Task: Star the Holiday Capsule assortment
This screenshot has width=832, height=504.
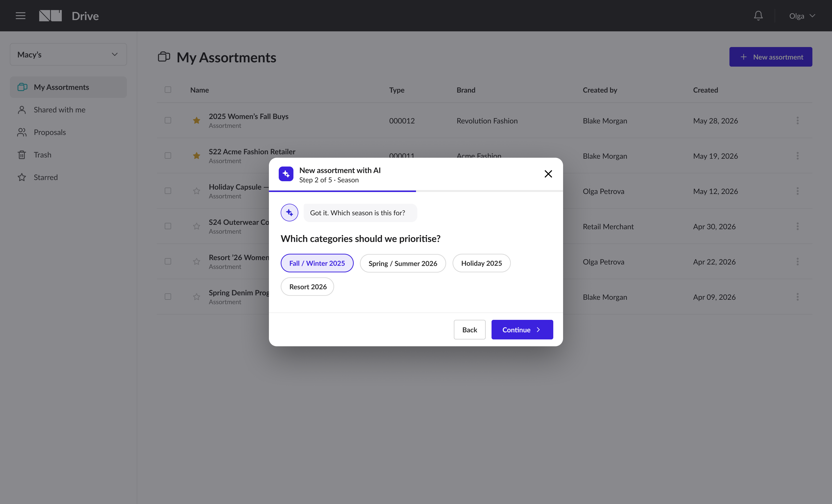Action: pos(197,191)
